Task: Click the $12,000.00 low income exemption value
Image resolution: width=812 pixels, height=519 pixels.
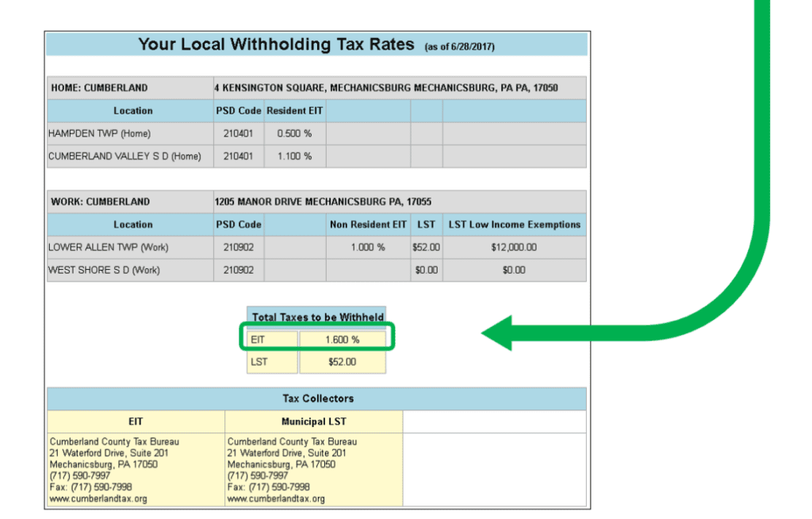Action: coord(514,248)
